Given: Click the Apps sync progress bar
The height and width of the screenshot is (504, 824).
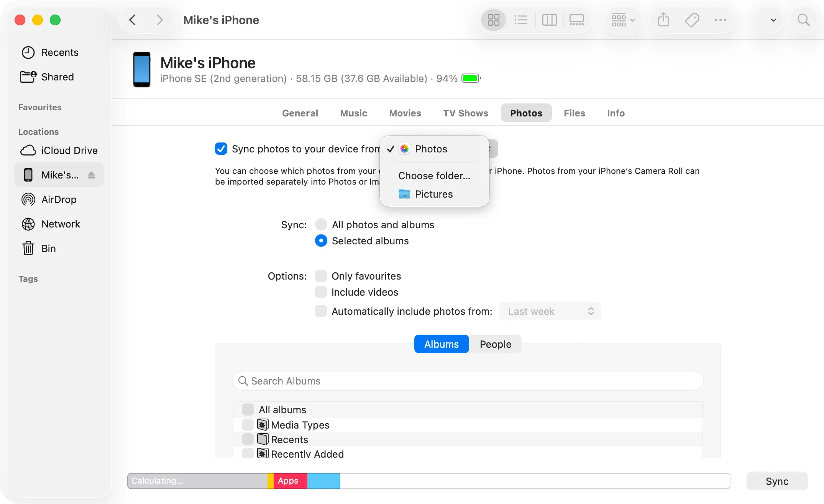Looking at the screenshot, I should (x=289, y=481).
